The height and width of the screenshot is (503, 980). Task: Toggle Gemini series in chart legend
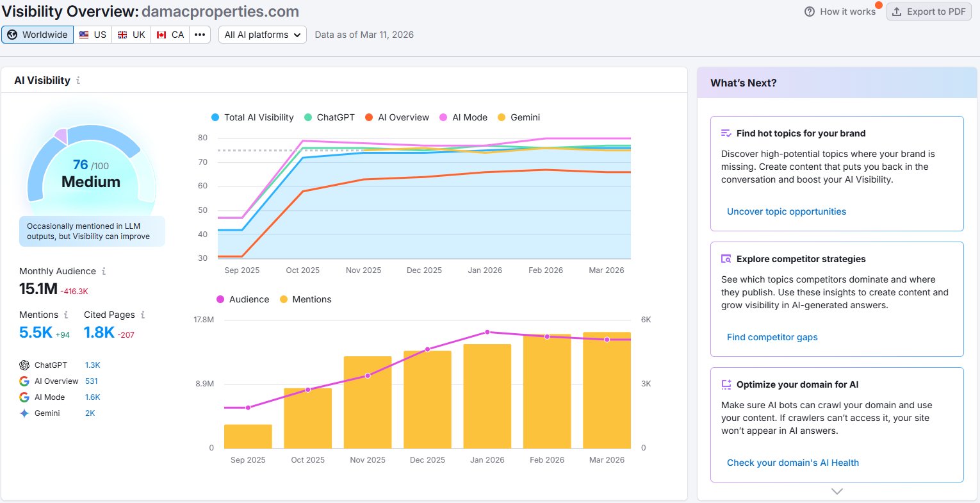tap(519, 117)
